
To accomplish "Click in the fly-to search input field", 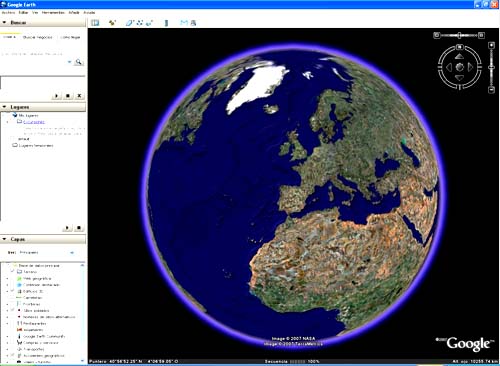I will coord(33,62).
